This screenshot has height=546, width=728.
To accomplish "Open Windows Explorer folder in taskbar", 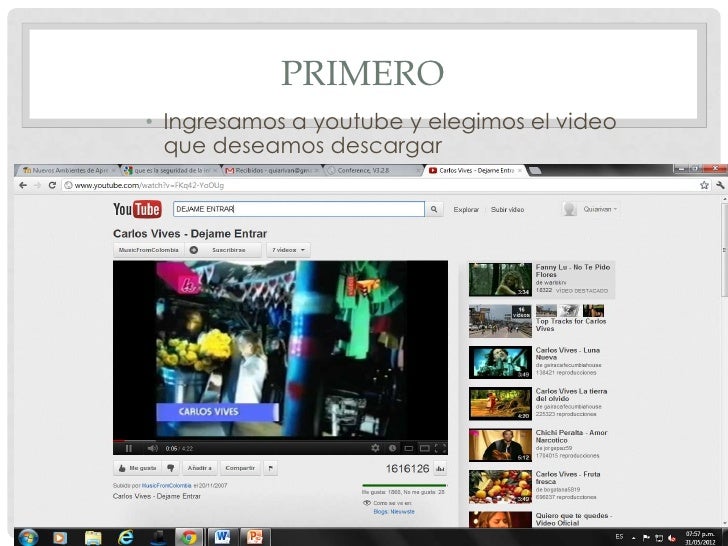I will click(x=93, y=538).
